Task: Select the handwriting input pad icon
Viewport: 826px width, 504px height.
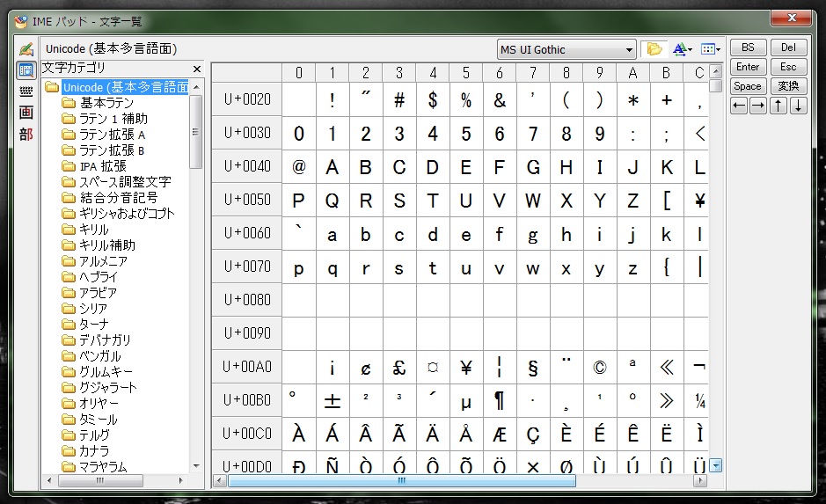Action: click(x=26, y=49)
